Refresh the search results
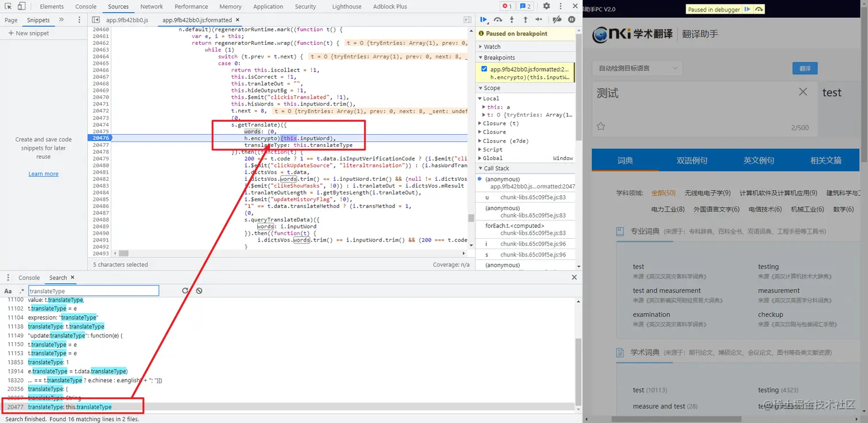Viewport: 868px width, 423px height. coord(185,291)
